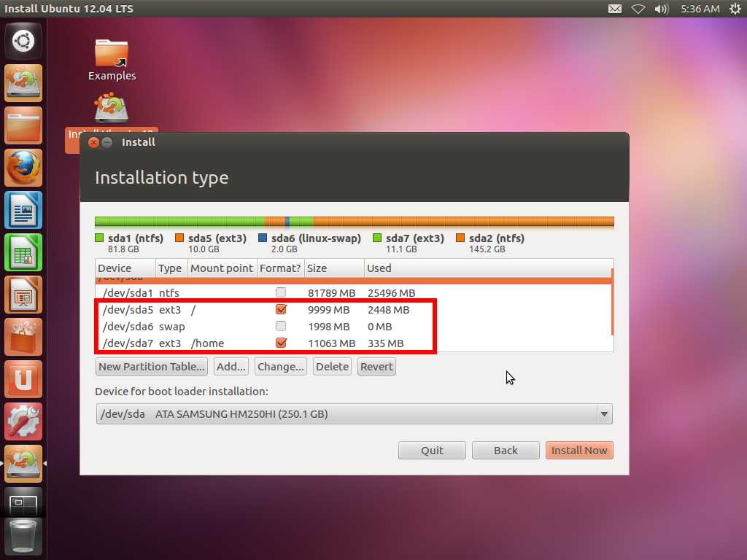Select the running installer launcher icon

click(23, 464)
